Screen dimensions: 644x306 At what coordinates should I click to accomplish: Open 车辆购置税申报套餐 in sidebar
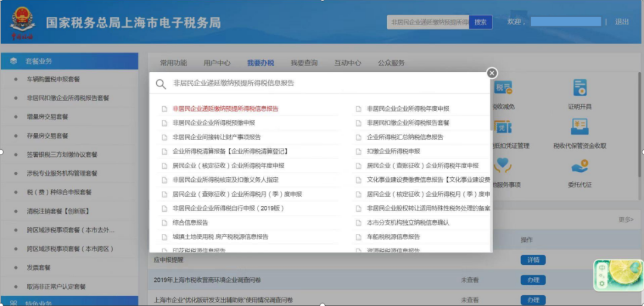tap(53, 79)
